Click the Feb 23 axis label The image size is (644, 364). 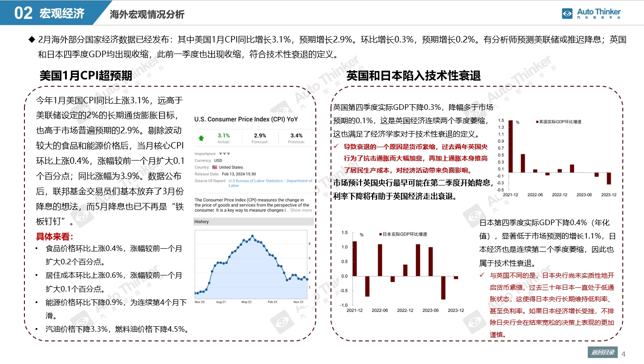[272, 302]
